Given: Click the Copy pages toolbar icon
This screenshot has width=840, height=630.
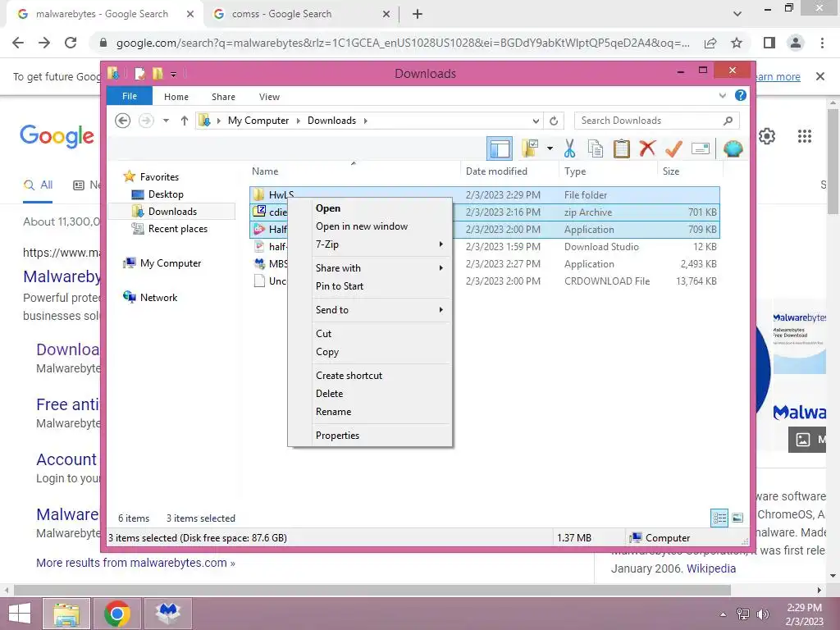Looking at the screenshot, I should (596, 148).
